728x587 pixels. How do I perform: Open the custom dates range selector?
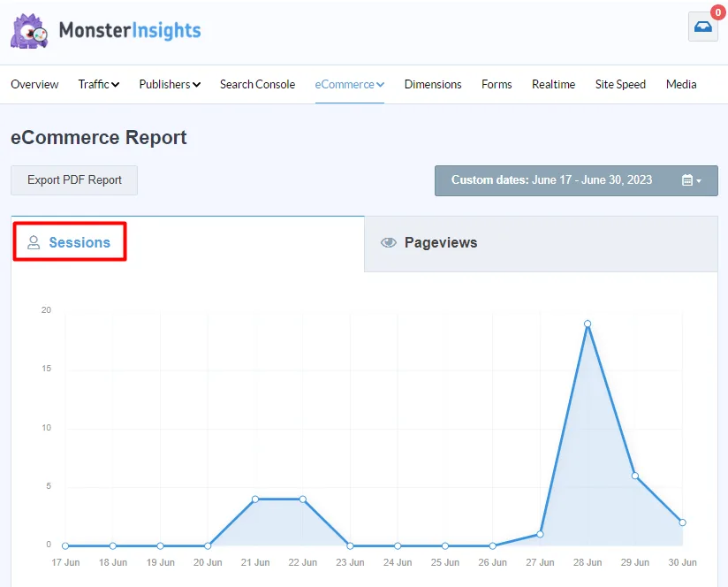pos(575,180)
